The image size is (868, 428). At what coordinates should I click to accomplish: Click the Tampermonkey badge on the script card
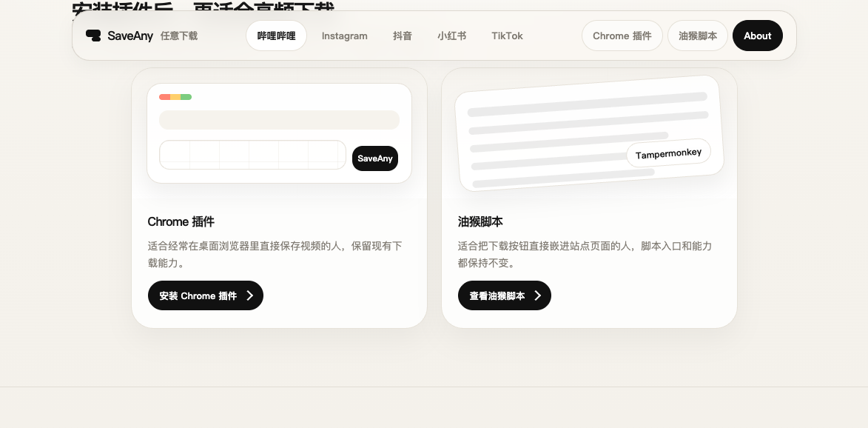668,153
